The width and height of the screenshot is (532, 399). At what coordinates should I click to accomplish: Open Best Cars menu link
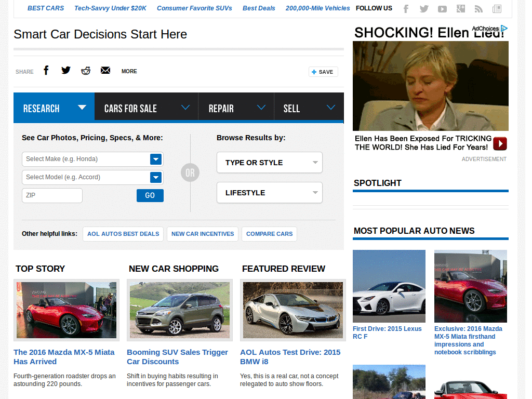coord(46,8)
